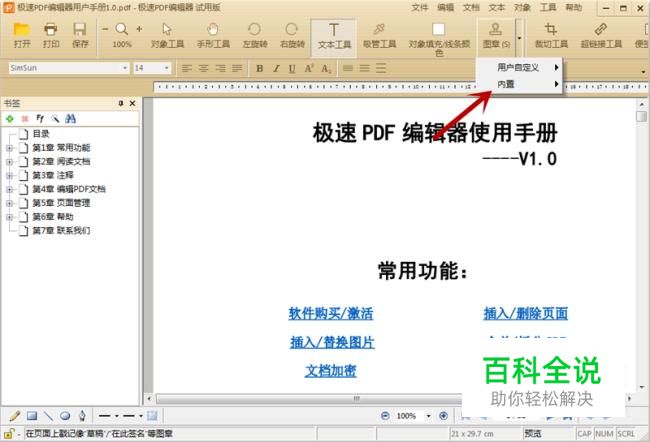Toggle italic formatting
650x442 pixels.
(276, 68)
